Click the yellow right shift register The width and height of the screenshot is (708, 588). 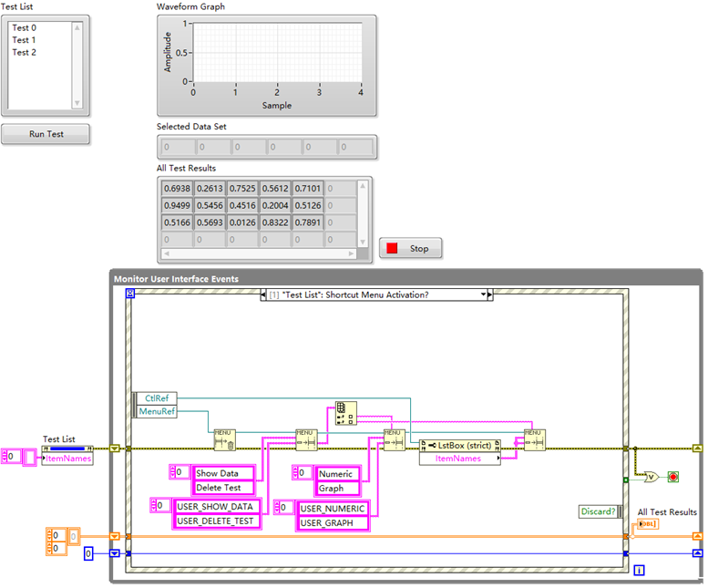coord(698,449)
